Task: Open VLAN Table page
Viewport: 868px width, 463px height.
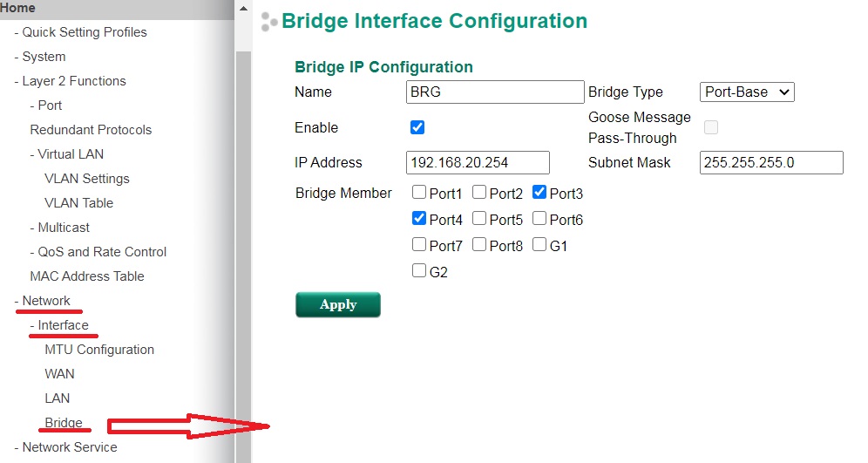Action: point(78,202)
